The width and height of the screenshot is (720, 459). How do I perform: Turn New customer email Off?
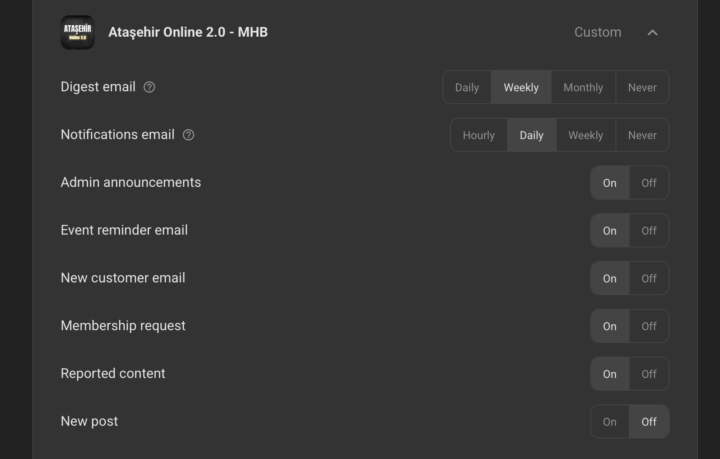tap(649, 278)
